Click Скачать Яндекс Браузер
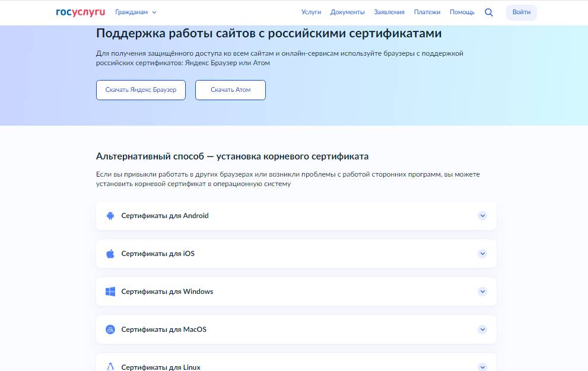 141,90
